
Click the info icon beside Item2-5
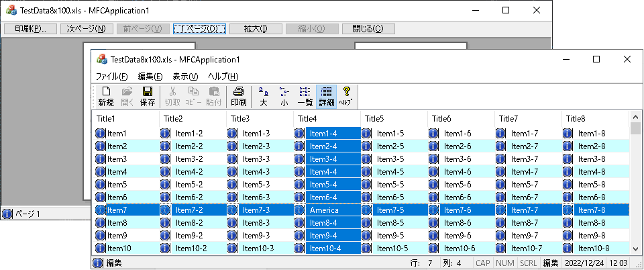[x=366, y=146]
